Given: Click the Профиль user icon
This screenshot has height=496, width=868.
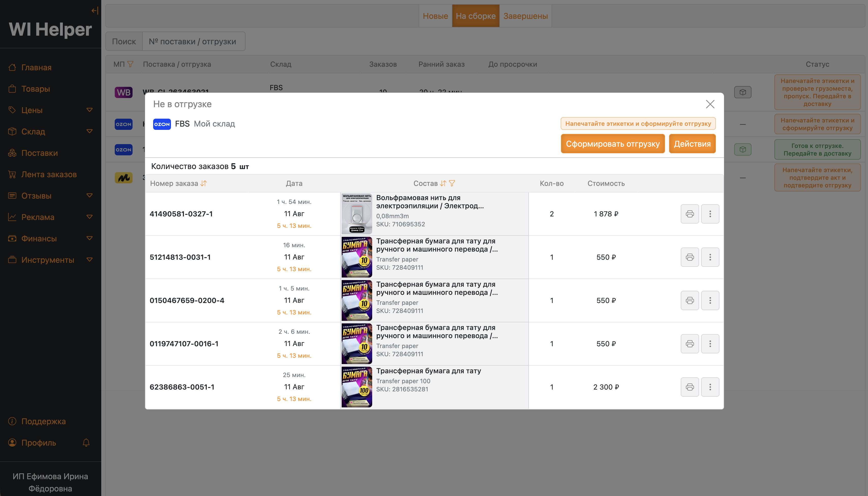Looking at the screenshot, I should 12,443.
